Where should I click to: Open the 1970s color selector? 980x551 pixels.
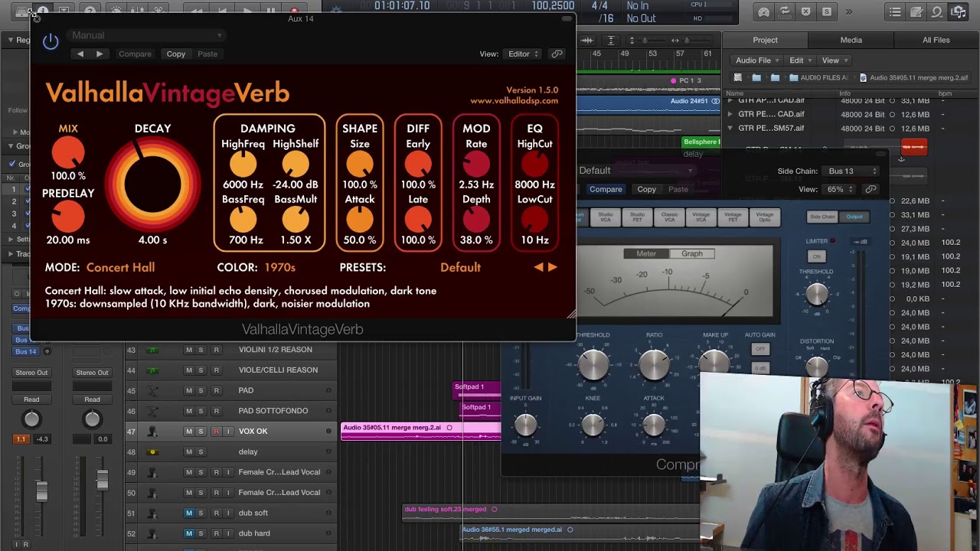279,267
